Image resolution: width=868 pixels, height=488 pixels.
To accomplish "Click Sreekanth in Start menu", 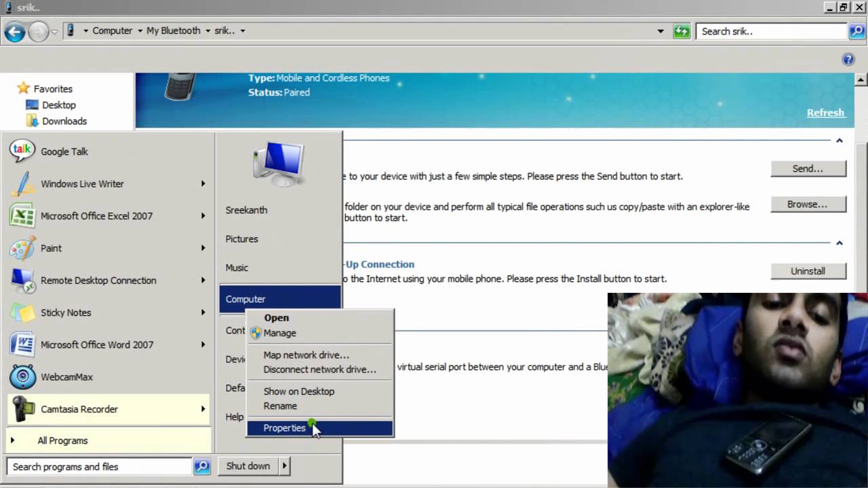I will [x=246, y=210].
